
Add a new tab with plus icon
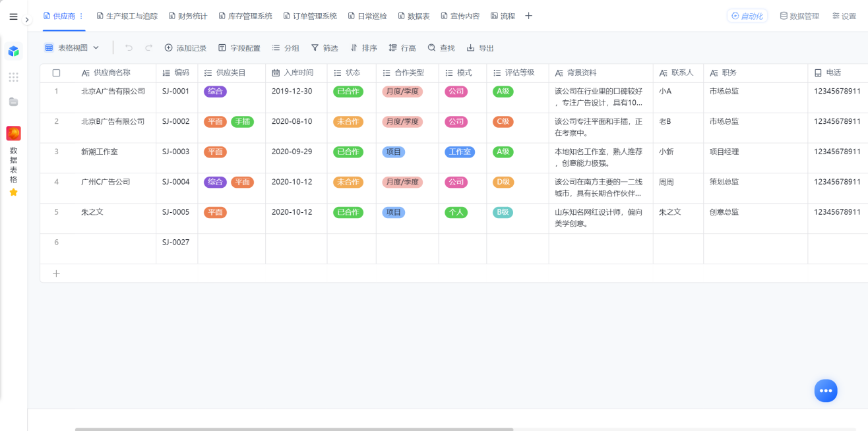pyautogui.click(x=528, y=16)
